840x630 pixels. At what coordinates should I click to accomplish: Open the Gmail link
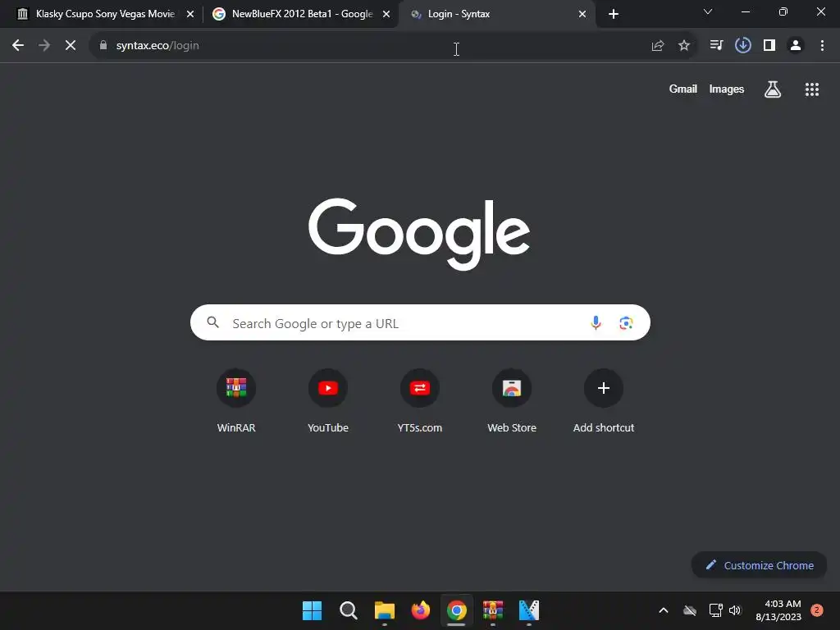[683, 89]
